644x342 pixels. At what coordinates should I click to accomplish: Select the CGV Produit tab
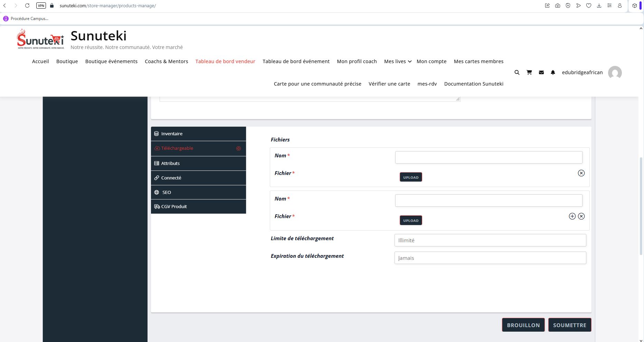pyautogui.click(x=198, y=207)
